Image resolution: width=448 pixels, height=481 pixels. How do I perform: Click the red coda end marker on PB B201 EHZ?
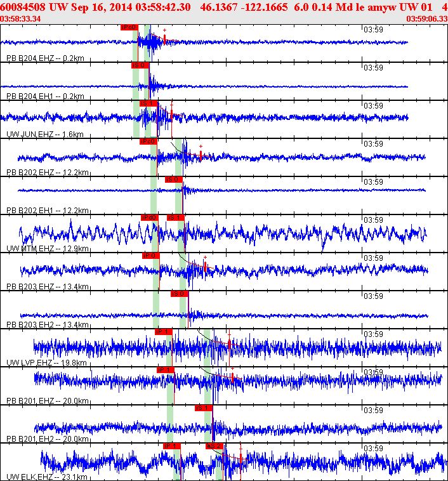coord(233,377)
